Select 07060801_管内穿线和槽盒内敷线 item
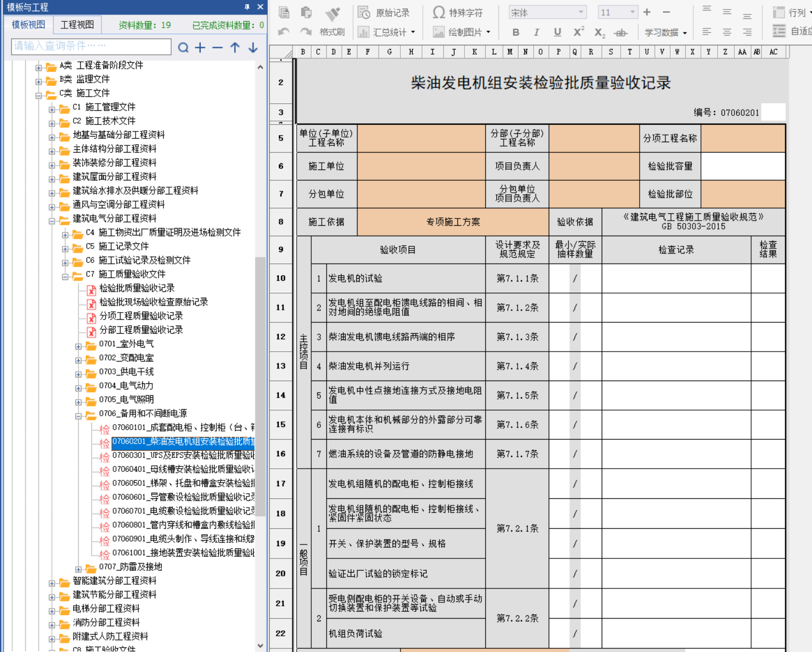Screen dimensions: 812x652 (183, 525)
